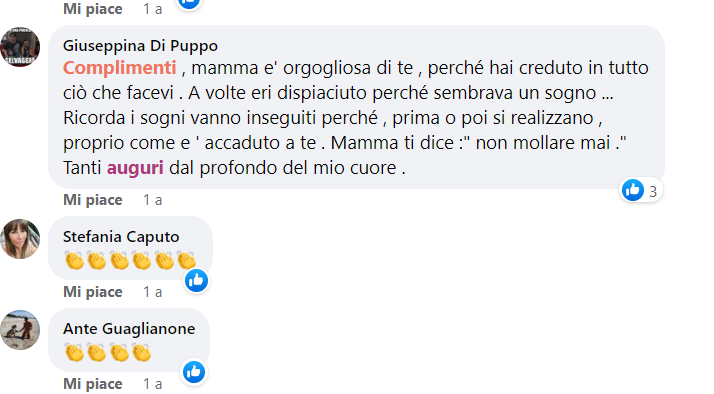This screenshot has height=394, width=714.
Task: Like Giuseppina Di Puppo's comment with Mi piace
Action: pos(93,200)
